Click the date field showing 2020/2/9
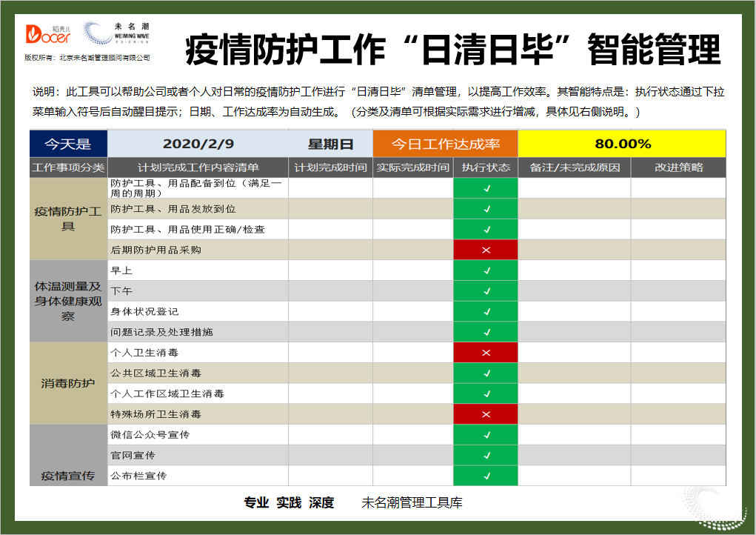The height and width of the screenshot is (535, 756). (x=198, y=144)
